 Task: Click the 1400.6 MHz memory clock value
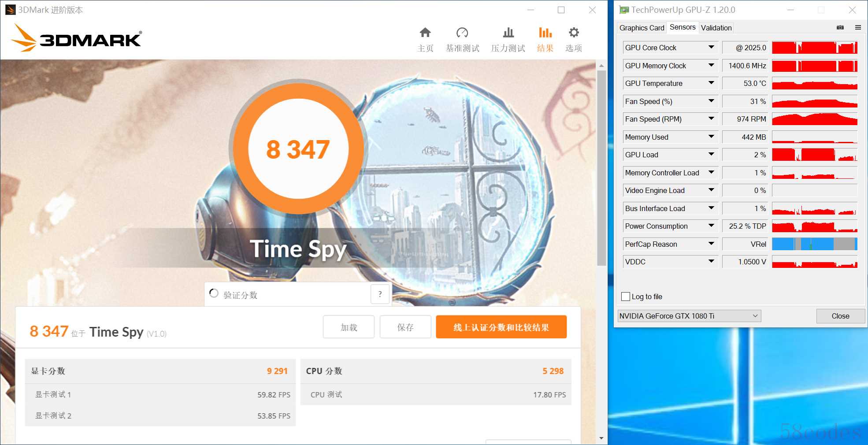(745, 66)
